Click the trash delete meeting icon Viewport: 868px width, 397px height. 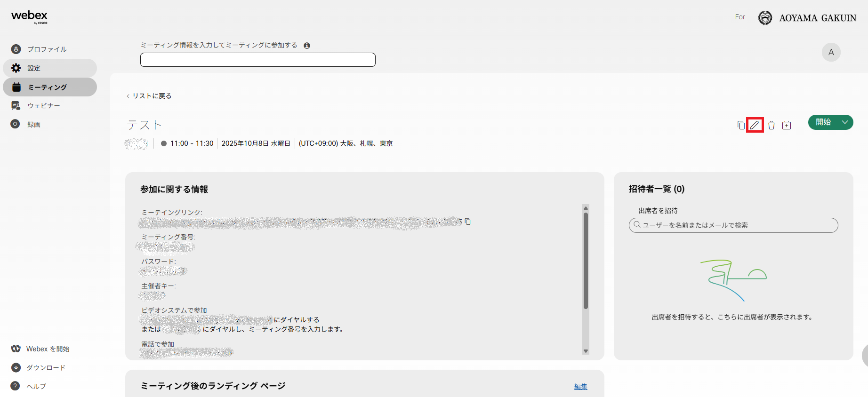771,125
